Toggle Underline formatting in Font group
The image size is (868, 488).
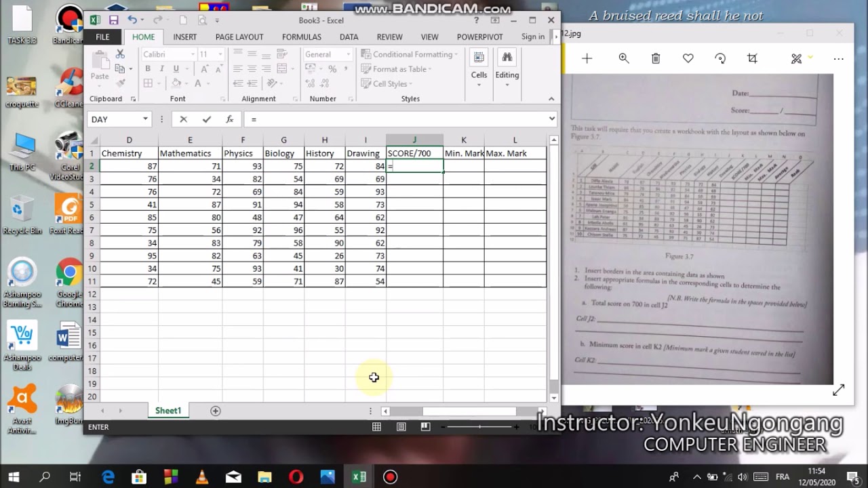click(176, 68)
